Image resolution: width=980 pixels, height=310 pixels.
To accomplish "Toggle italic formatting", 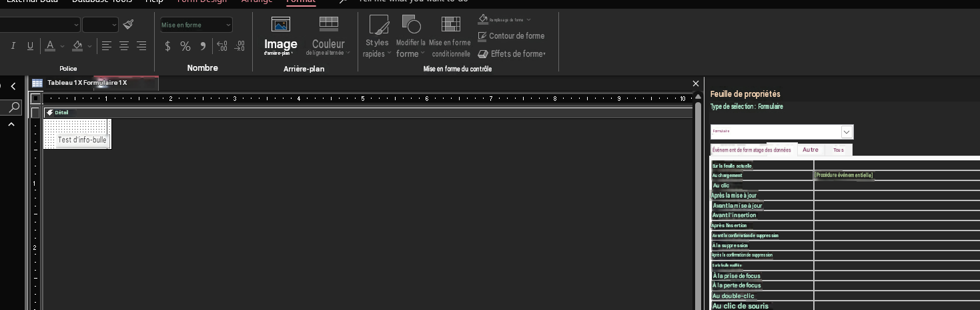I will pos(13,45).
